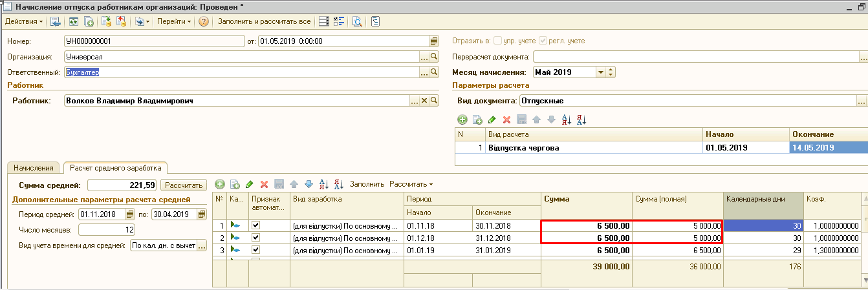Open calendar for Период средней end date
This screenshot has width=868, height=290.
click(x=202, y=214)
